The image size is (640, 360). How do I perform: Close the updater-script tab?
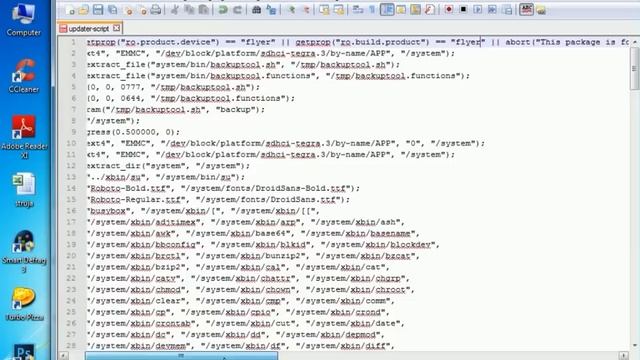(116, 28)
